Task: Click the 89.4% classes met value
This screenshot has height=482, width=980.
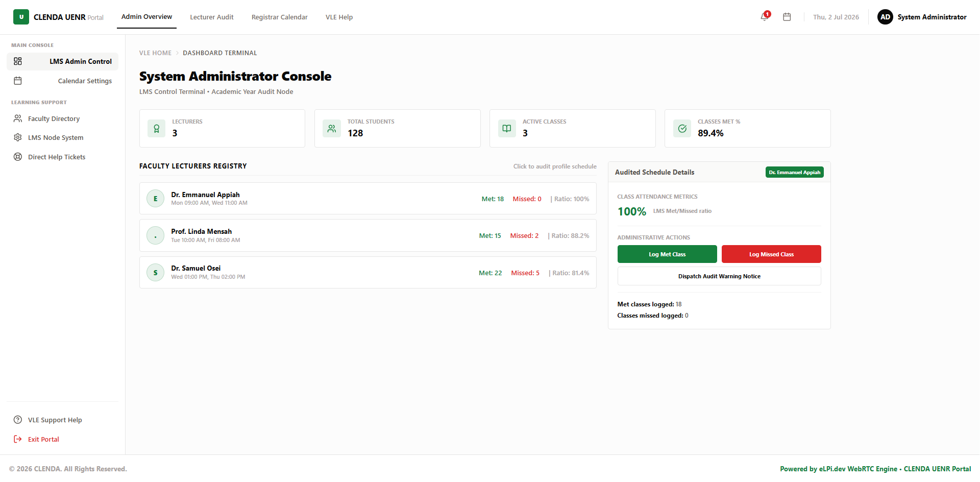Action: (x=710, y=133)
